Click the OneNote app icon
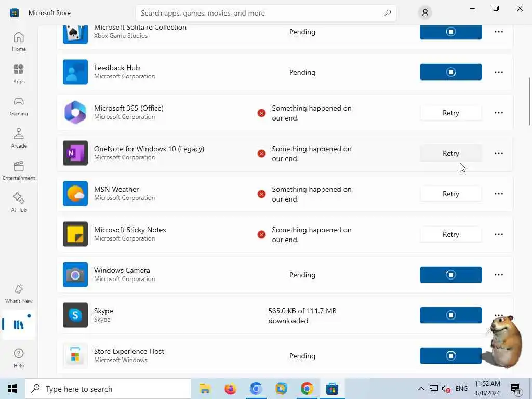This screenshot has width=532, height=399. coord(75,153)
